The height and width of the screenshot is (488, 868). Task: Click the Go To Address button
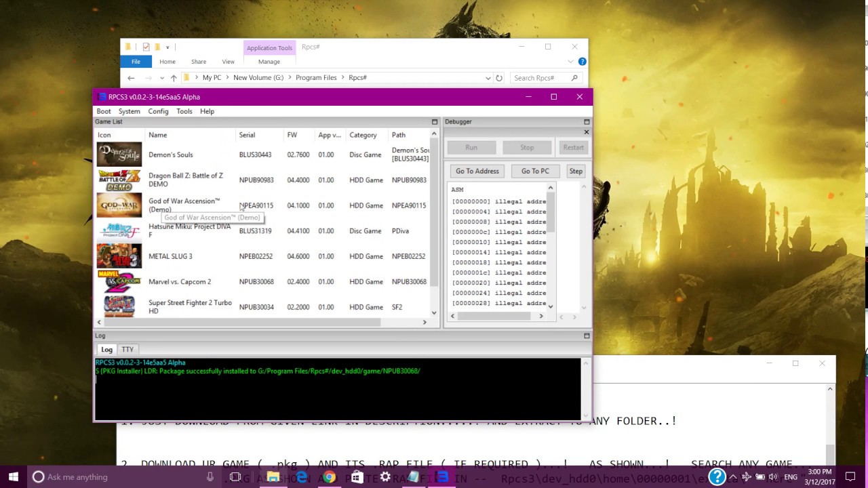pyautogui.click(x=477, y=171)
